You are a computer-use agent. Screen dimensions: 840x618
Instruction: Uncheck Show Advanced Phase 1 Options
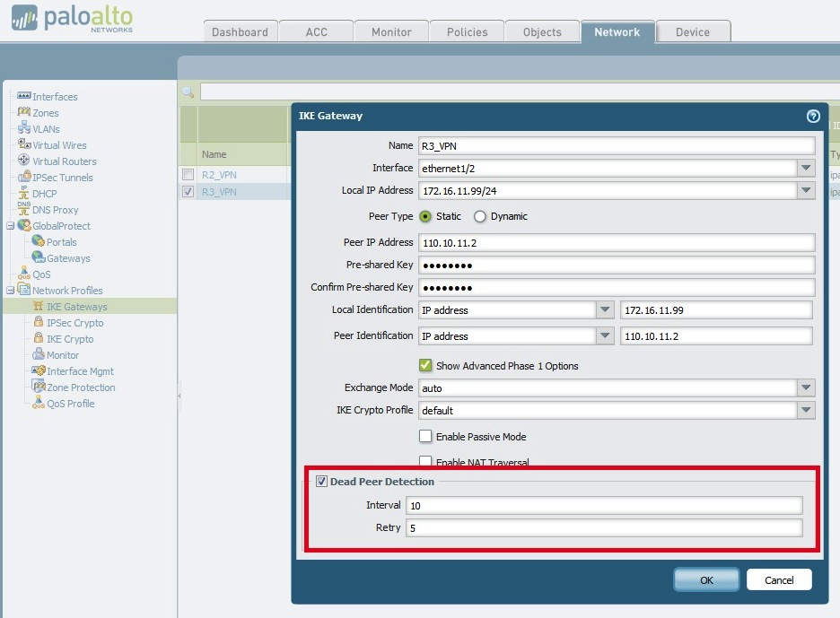[x=425, y=365]
